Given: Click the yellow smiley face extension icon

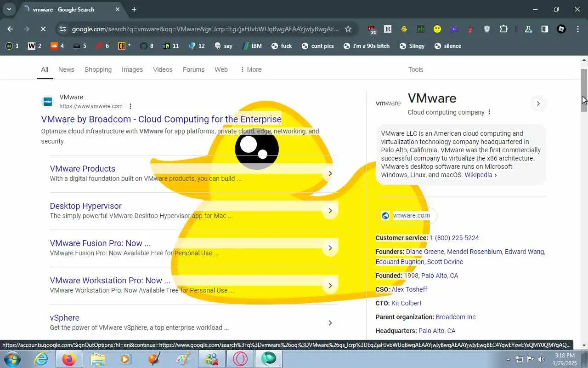Looking at the screenshot, I should click(x=437, y=29).
